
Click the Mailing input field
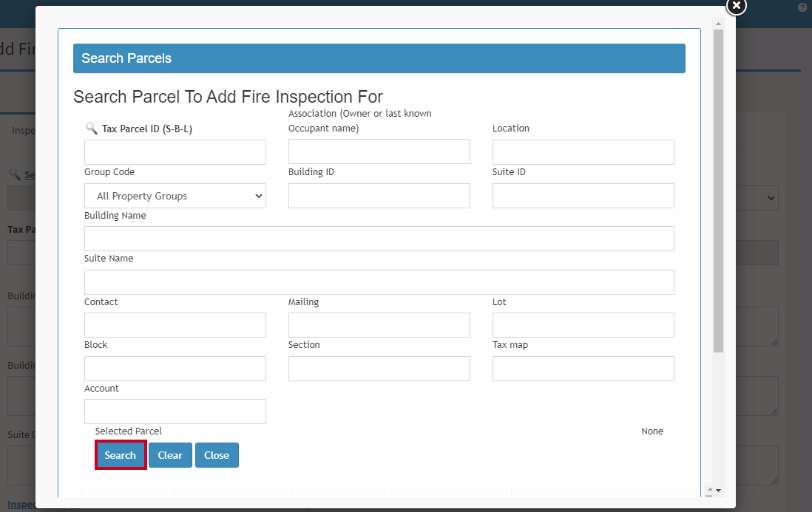pos(379,325)
